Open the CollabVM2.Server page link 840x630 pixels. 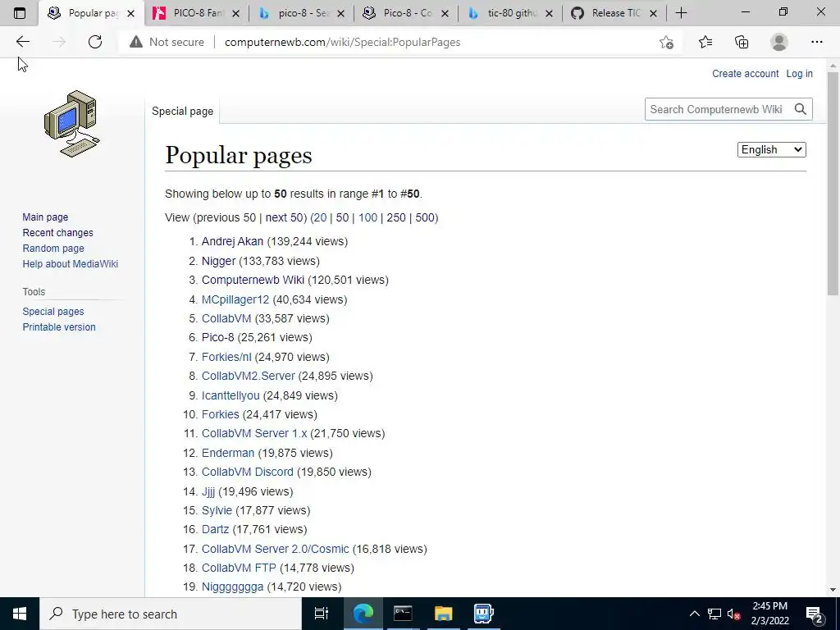248,376
